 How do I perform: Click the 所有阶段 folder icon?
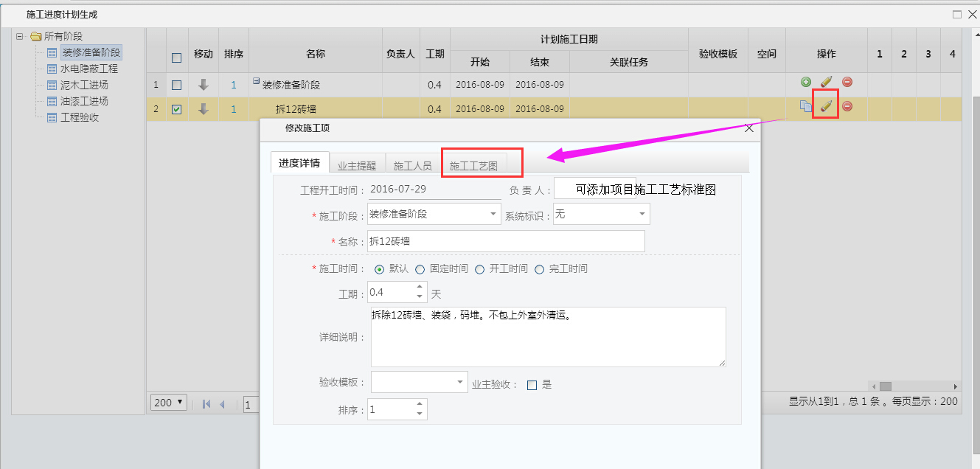(x=36, y=35)
